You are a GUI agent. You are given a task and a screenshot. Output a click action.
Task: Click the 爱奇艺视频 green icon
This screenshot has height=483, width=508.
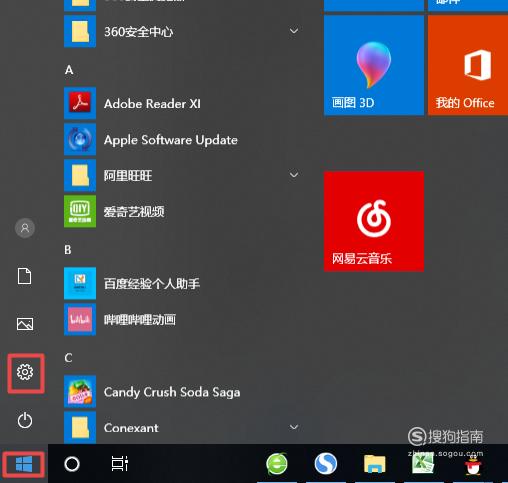[x=80, y=211]
